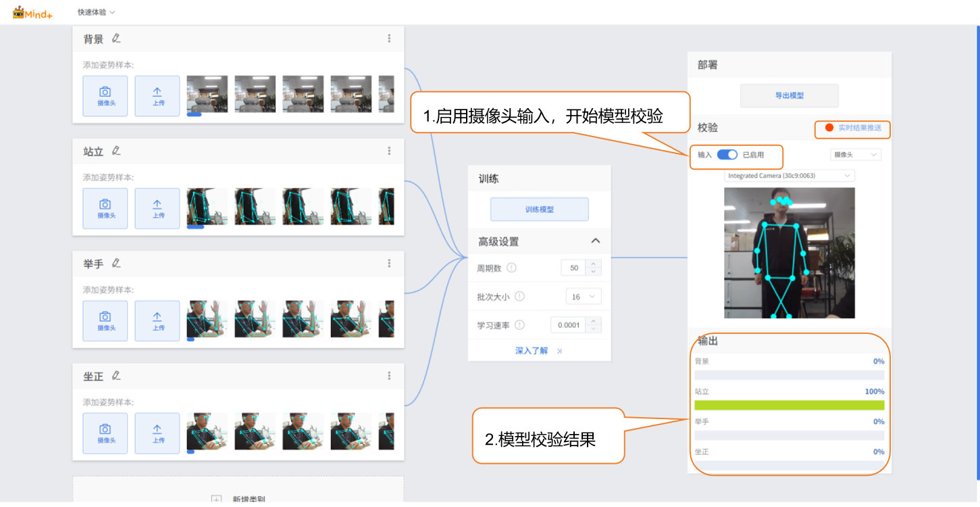Open three-dot menu for 举手 class
980x507 pixels.
pyautogui.click(x=389, y=263)
